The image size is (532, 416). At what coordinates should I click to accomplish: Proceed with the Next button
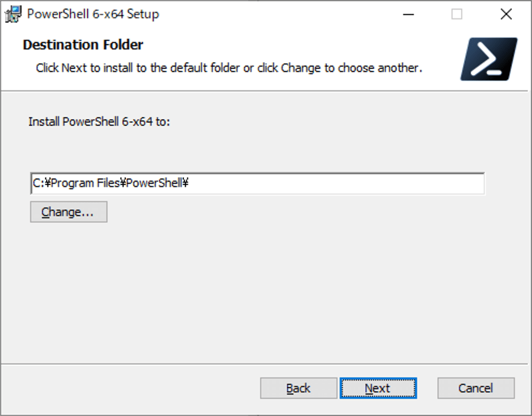pos(378,388)
